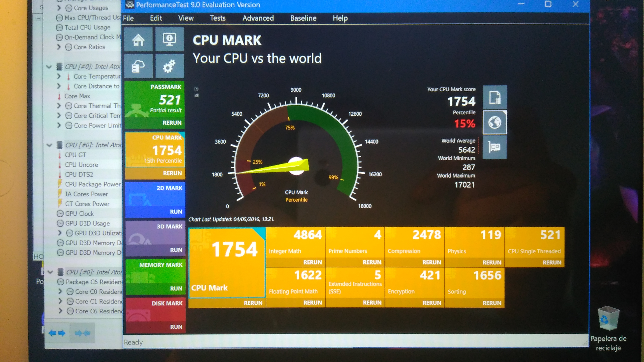Image resolution: width=644 pixels, height=362 pixels.
Task: Open Recycle Bin 'Papelera de reciclaje'
Action: point(608,328)
